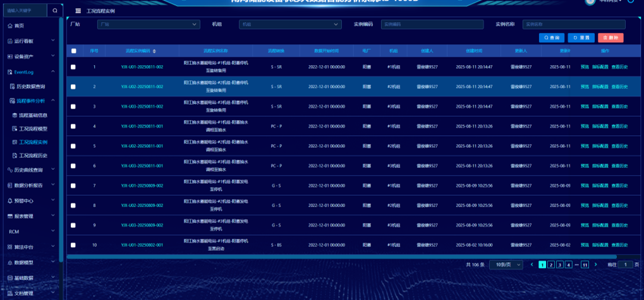Toggle the hamburger menu icon beside 工况流程实例
This screenshot has height=300, width=644.
pyautogui.click(x=78, y=11)
